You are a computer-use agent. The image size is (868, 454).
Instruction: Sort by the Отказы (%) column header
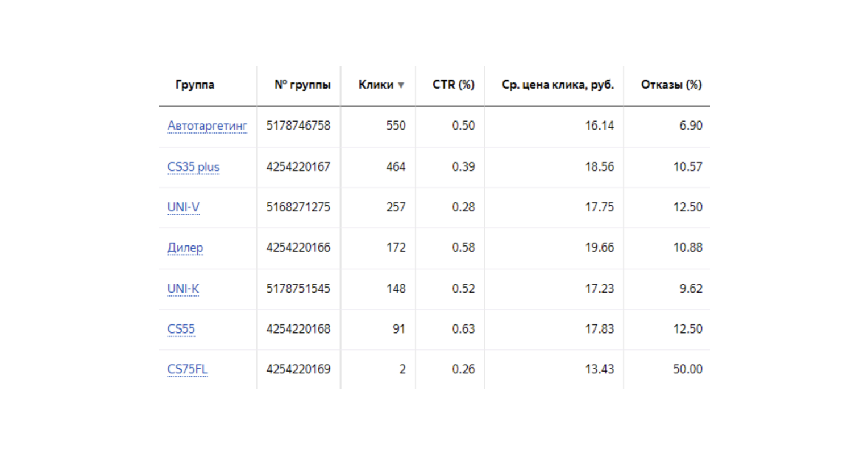point(671,85)
